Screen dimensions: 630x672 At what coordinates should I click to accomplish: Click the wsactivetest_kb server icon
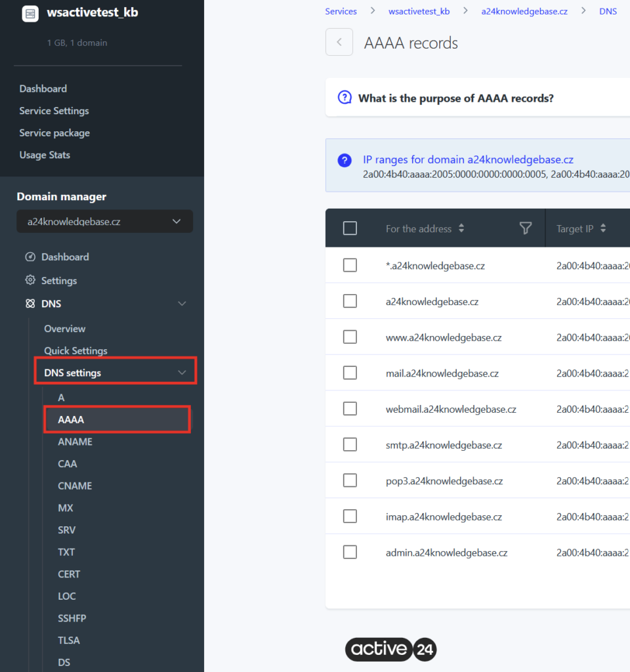click(30, 14)
